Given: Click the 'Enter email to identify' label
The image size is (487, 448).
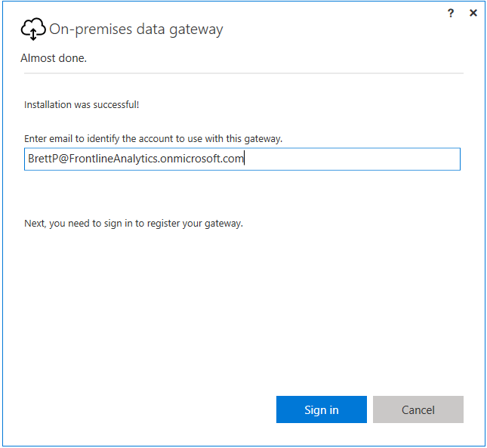Looking at the screenshot, I should coord(153,138).
